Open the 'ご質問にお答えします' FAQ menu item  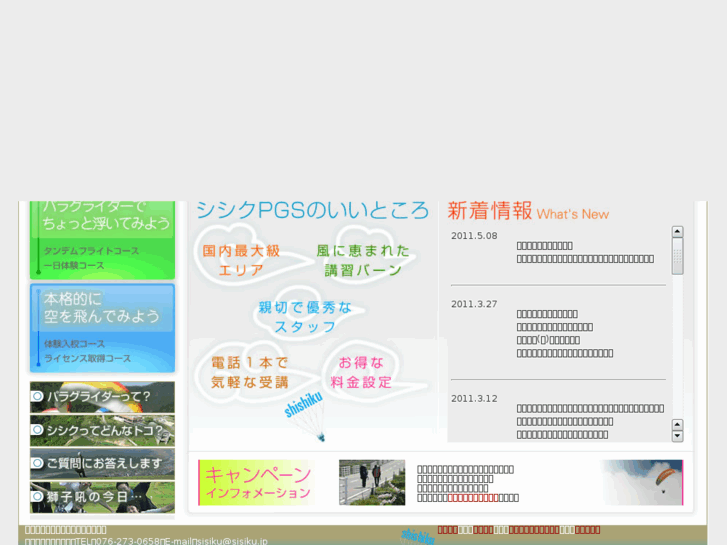coord(102,464)
